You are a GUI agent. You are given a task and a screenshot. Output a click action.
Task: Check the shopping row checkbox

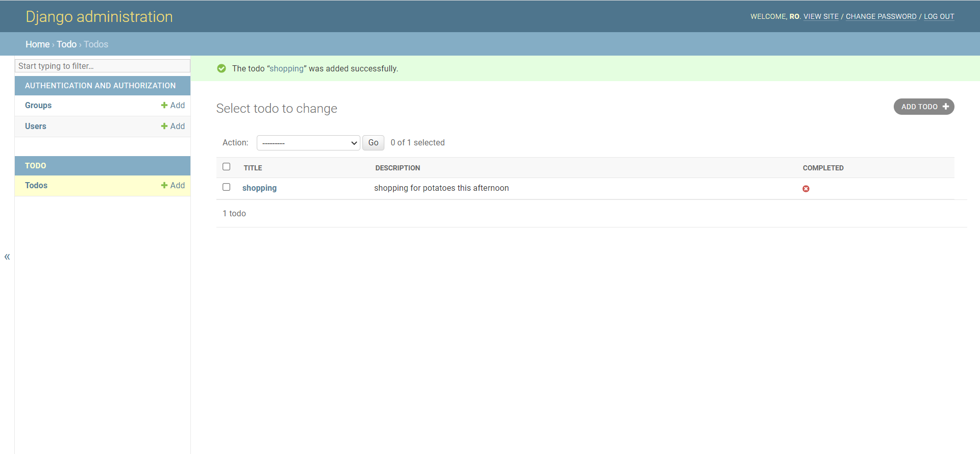pos(227,187)
